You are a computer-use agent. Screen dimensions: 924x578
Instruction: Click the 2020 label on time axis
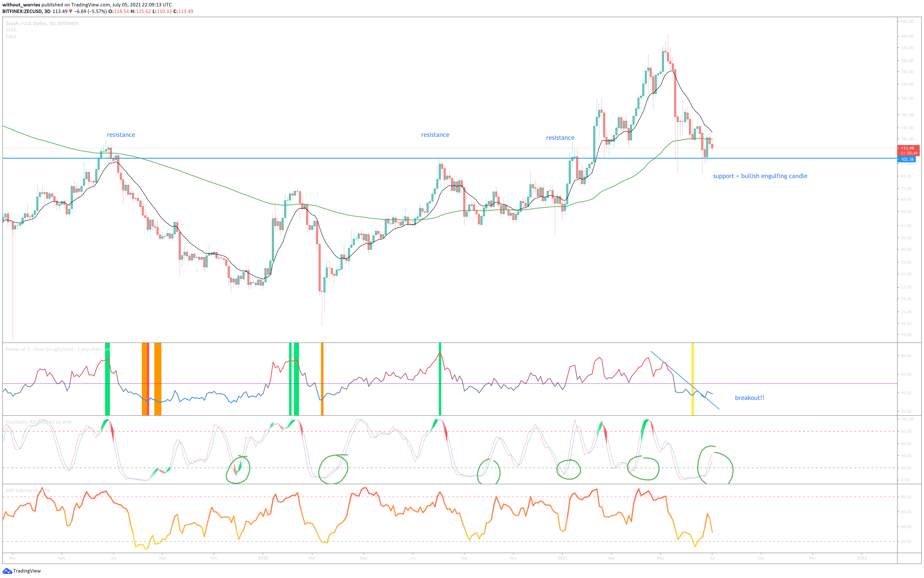coord(263,558)
